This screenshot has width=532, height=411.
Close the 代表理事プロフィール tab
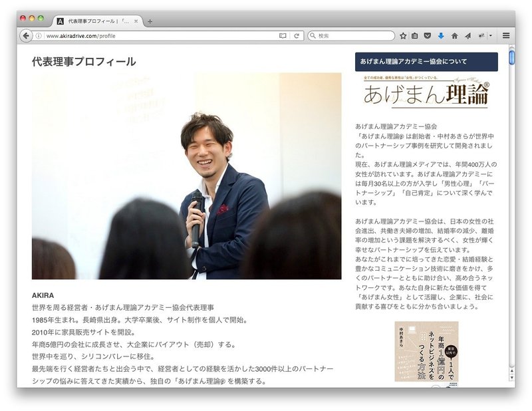[136, 21]
